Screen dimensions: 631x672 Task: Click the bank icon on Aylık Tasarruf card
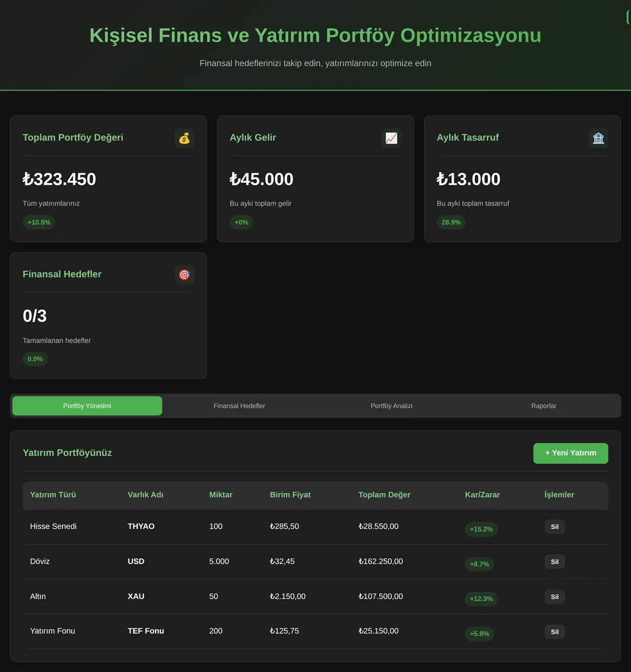pos(598,138)
